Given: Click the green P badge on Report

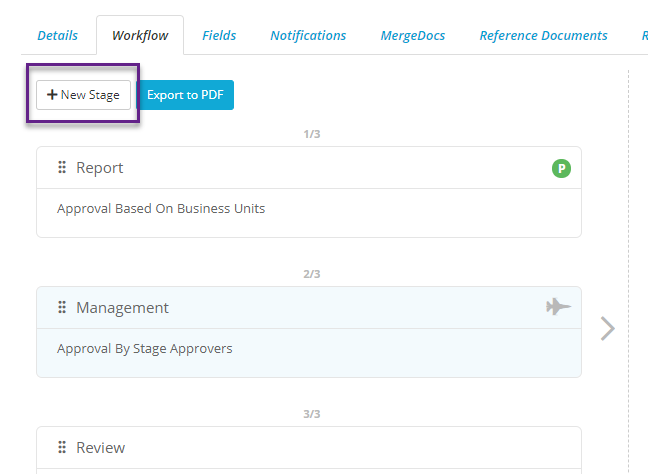Looking at the screenshot, I should [x=561, y=169].
